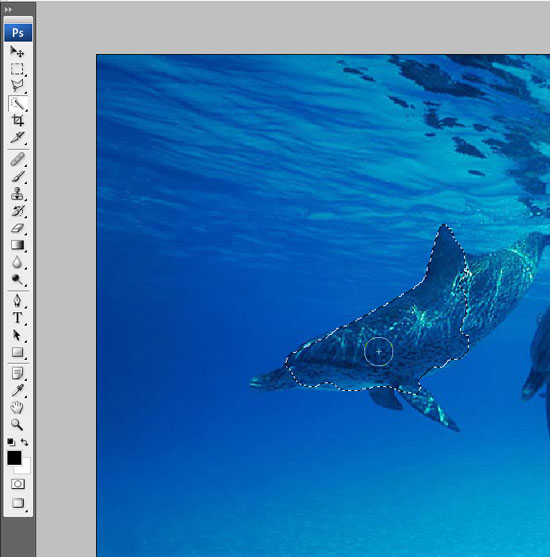550x557 pixels.
Task: Choose the Pen tool
Action: tap(17, 301)
